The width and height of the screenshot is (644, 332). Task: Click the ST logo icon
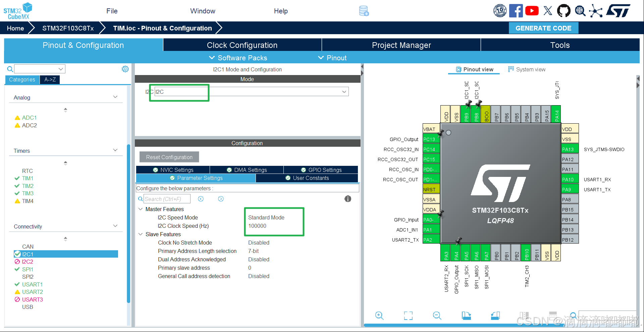click(x=619, y=11)
